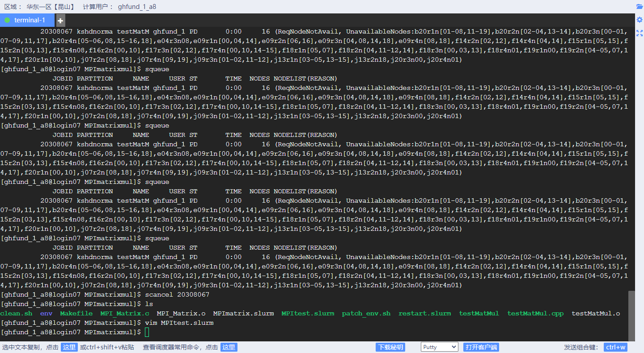The width and height of the screenshot is (644, 353).
Task: Switch to the terminal-1 tab
Action: click(x=28, y=20)
